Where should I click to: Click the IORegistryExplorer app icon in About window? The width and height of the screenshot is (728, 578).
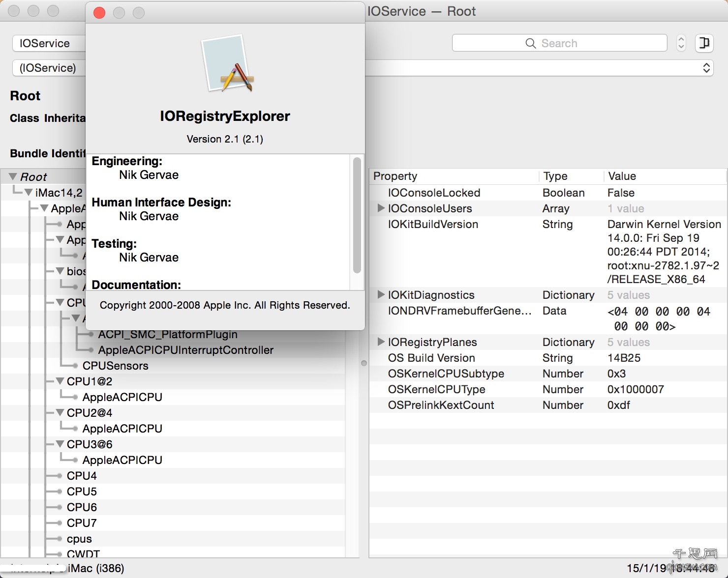(x=228, y=64)
